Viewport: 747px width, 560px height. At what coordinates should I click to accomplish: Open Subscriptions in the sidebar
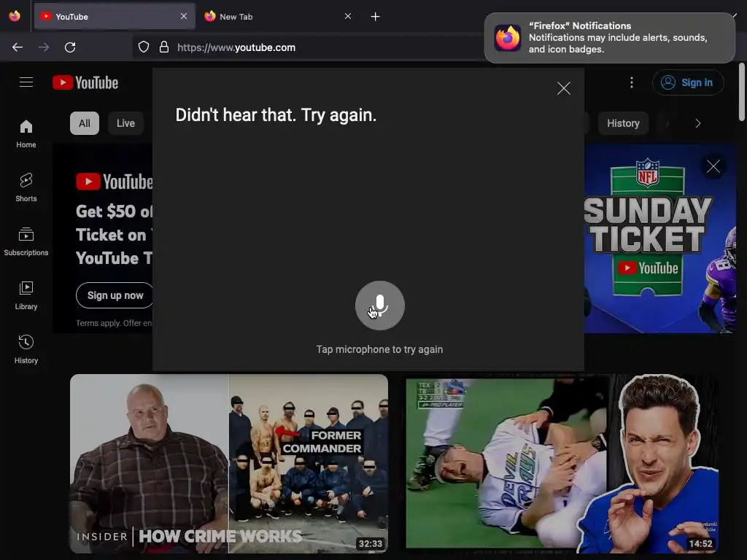[x=26, y=241]
